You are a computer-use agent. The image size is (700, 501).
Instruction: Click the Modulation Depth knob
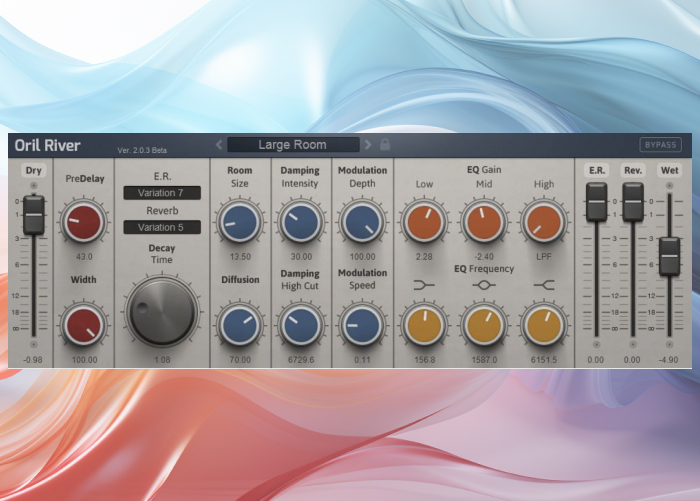362,222
